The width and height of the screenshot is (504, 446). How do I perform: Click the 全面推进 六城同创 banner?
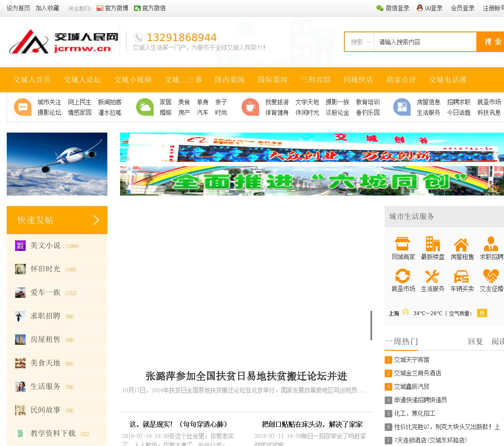[312, 181]
